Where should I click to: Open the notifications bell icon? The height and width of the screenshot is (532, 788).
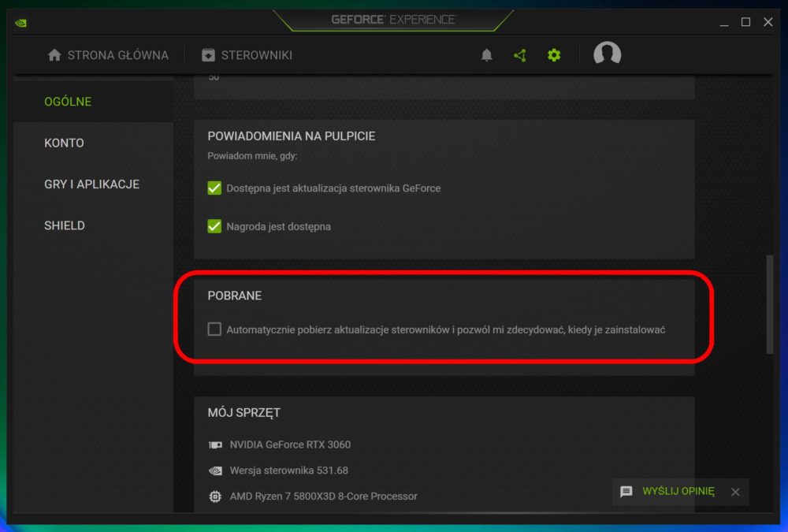(x=486, y=55)
